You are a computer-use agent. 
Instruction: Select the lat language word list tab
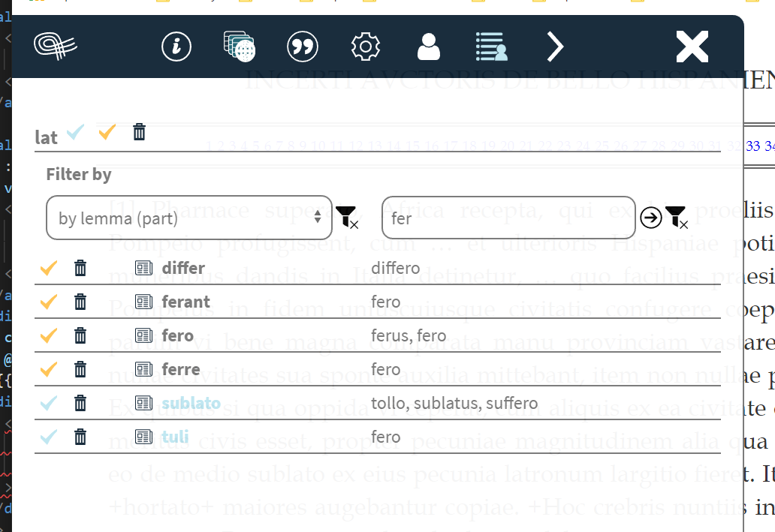click(46, 137)
